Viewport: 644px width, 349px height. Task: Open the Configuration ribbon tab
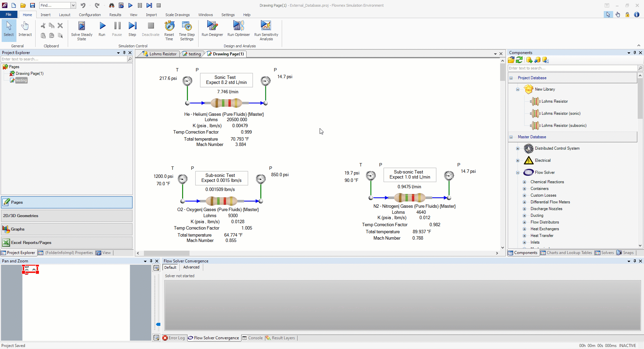[90, 15]
